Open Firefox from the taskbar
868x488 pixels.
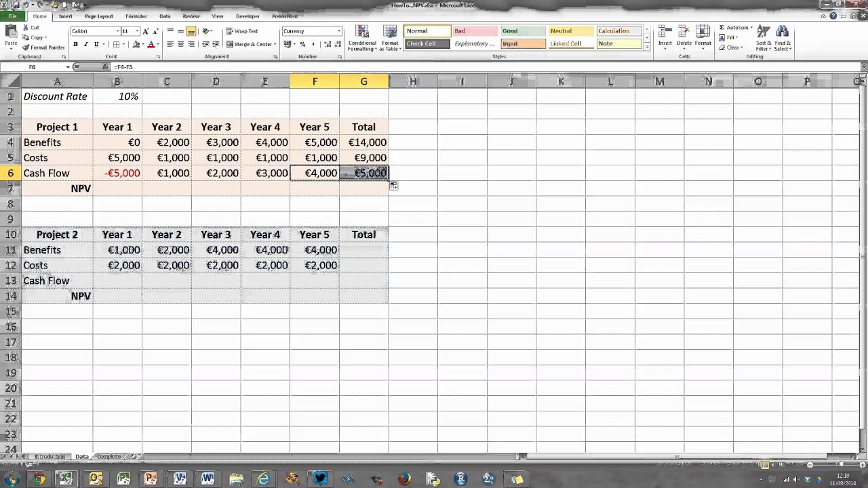click(405, 479)
